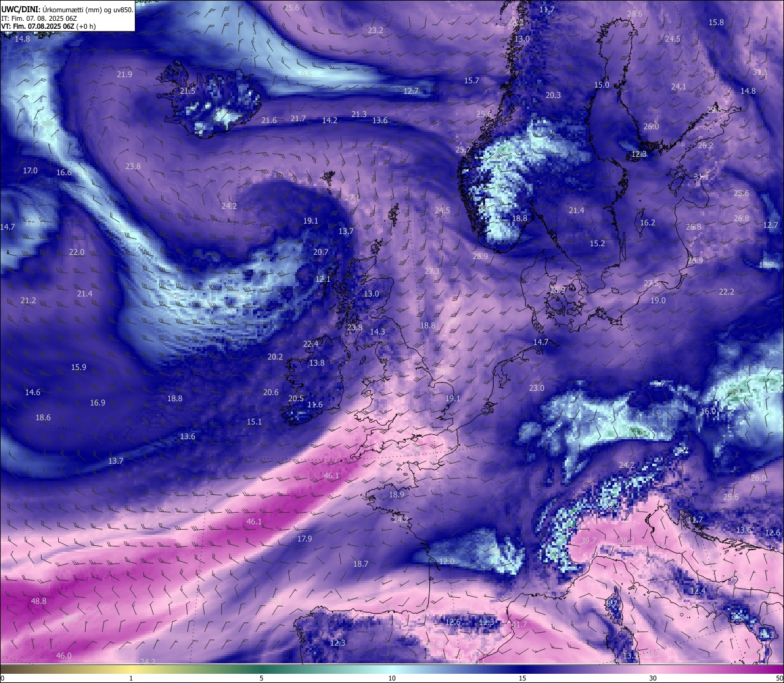Click the 20.5 value over Ireland
784x683 pixels.
tap(296, 399)
